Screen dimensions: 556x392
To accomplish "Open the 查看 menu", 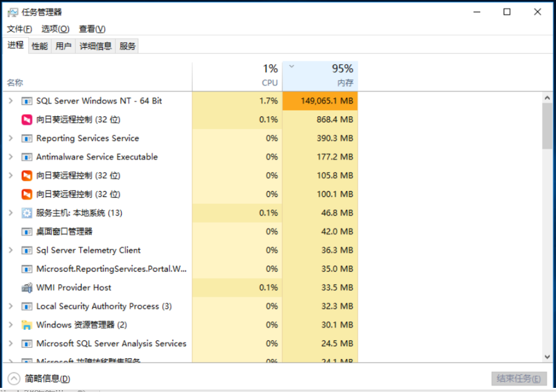I will coord(92,29).
